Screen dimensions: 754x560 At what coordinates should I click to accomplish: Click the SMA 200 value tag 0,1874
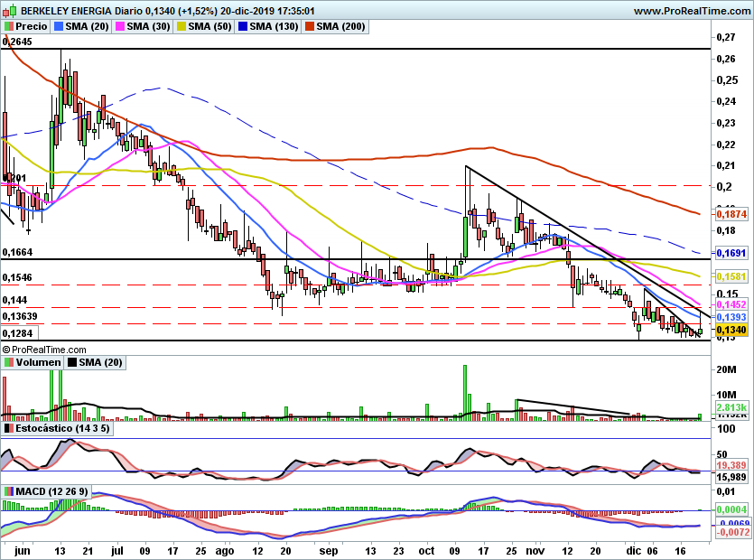(x=731, y=215)
